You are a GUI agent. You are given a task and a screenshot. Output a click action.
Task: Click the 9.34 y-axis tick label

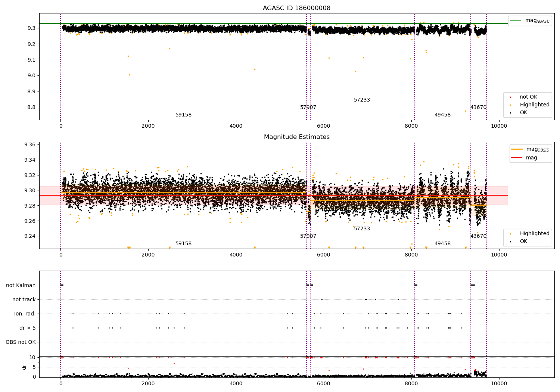coord(30,160)
